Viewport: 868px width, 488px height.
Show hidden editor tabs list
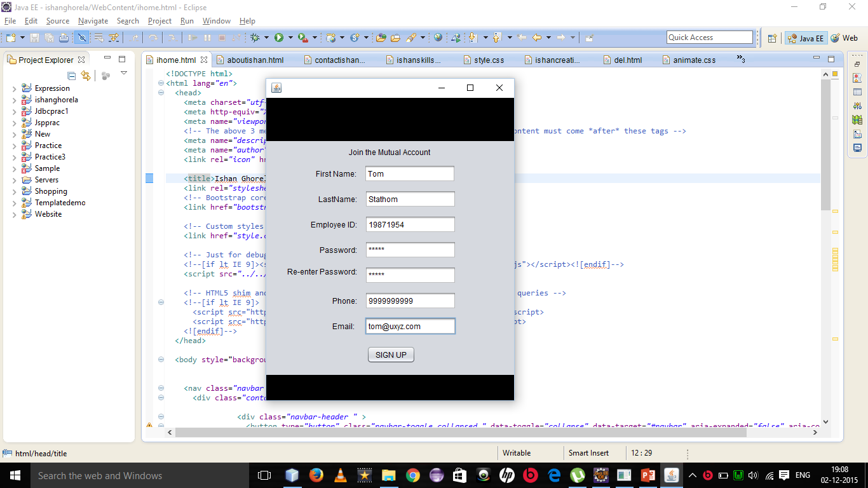point(741,60)
